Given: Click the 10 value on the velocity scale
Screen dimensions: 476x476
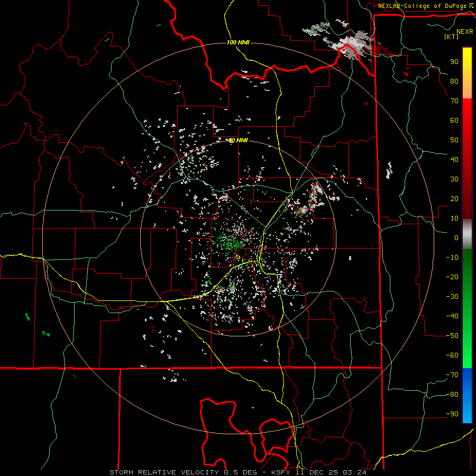Looking at the screenshot, I should [454, 218].
